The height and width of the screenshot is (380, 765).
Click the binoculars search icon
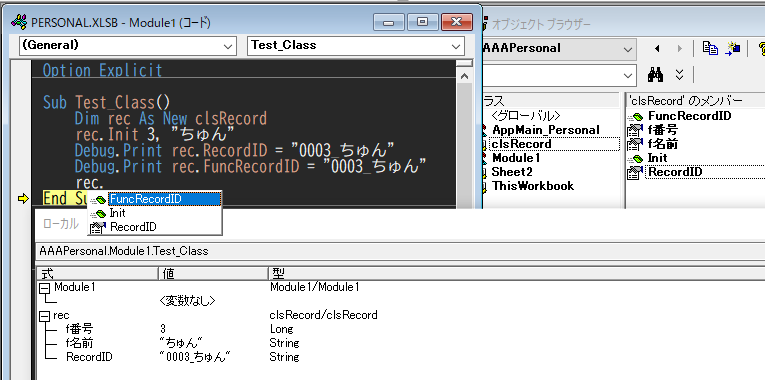point(655,75)
